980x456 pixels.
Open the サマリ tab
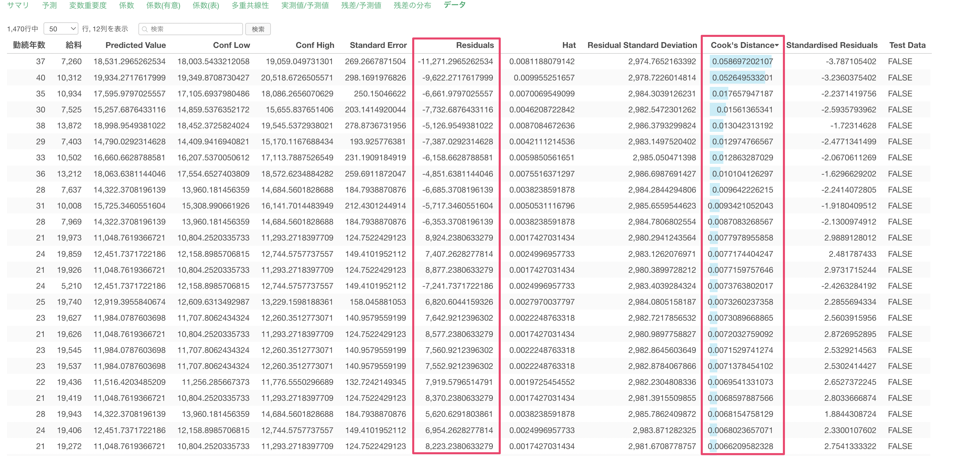pos(18,5)
